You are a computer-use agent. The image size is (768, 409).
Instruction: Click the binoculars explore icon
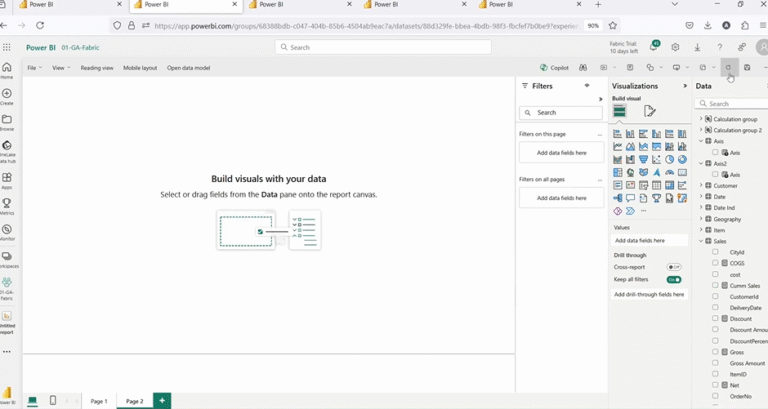point(583,68)
